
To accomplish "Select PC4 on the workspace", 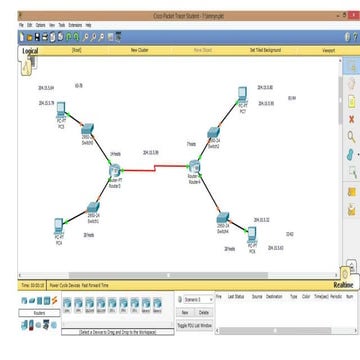I will 59,226.
